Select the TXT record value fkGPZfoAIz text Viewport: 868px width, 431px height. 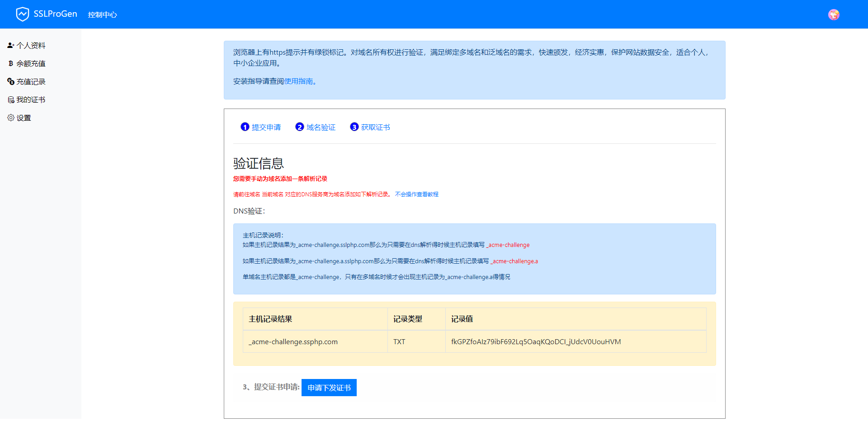point(536,341)
